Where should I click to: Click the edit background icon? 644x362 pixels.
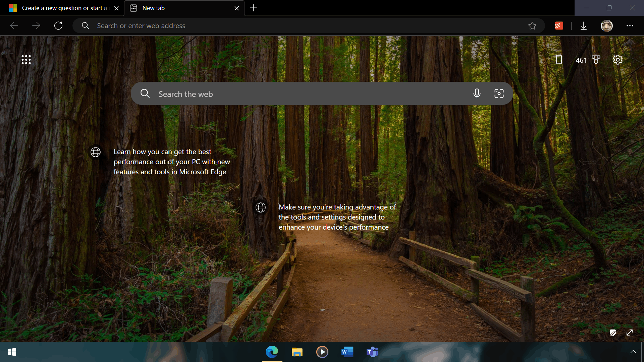click(x=613, y=333)
